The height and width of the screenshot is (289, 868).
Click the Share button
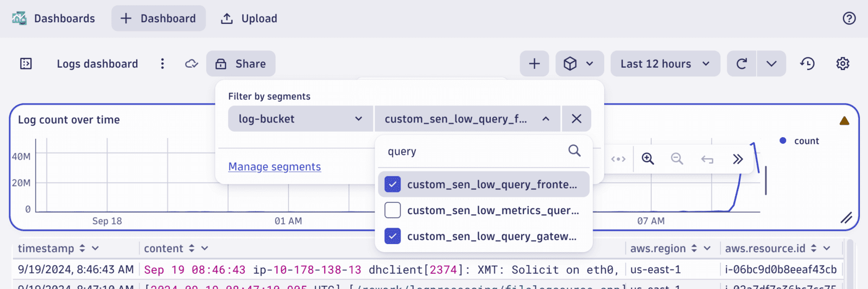(x=240, y=64)
